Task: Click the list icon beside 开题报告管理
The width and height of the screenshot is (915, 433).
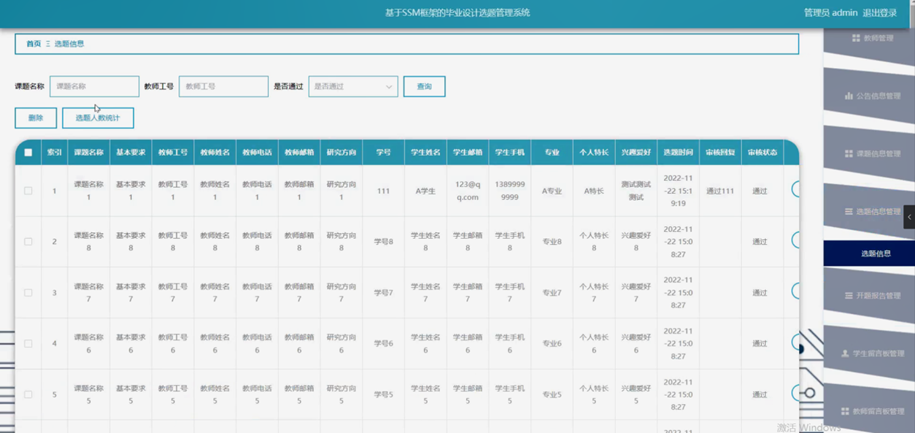Action: point(848,296)
